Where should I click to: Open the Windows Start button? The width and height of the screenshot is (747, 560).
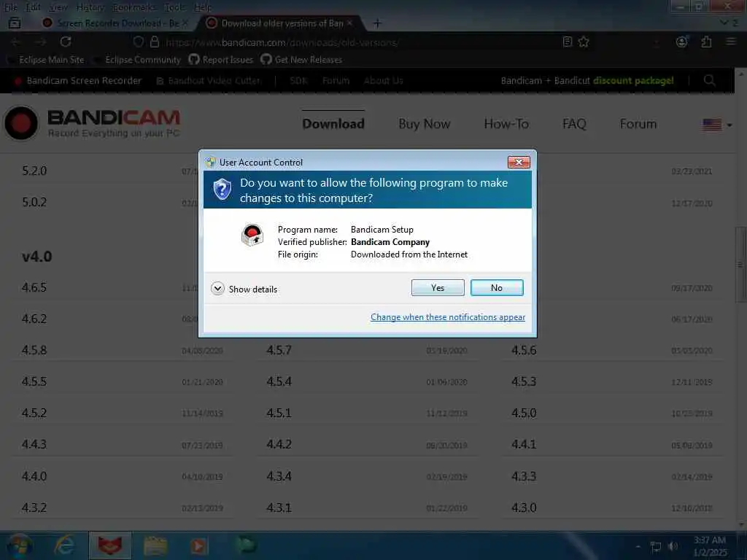tap(20, 546)
